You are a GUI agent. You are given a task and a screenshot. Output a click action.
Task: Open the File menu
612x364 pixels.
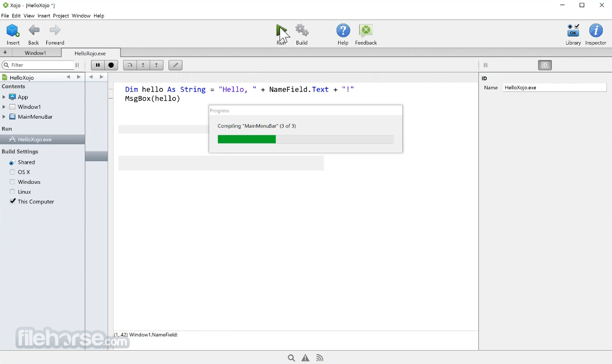point(5,15)
